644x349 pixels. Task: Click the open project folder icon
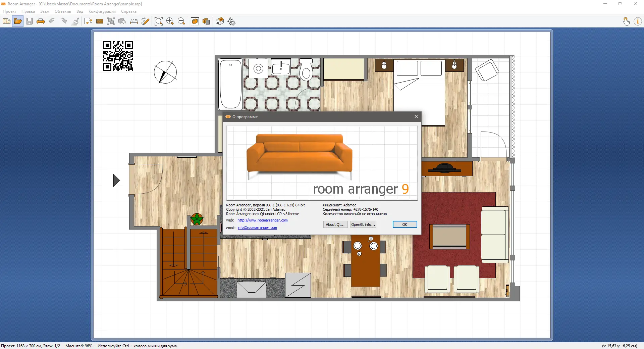(18, 21)
